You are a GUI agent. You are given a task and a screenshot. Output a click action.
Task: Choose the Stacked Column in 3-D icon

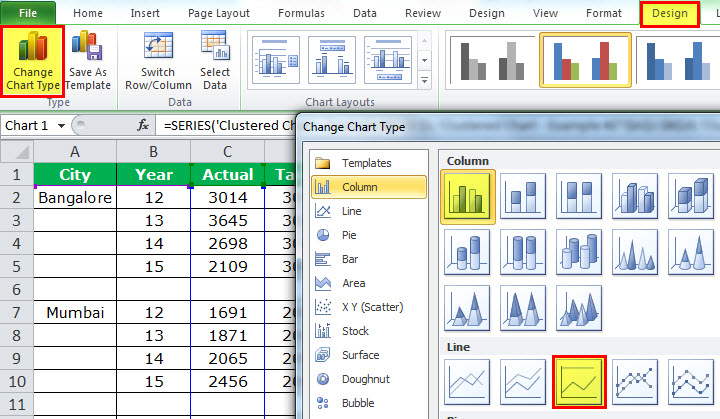pos(691,196)
